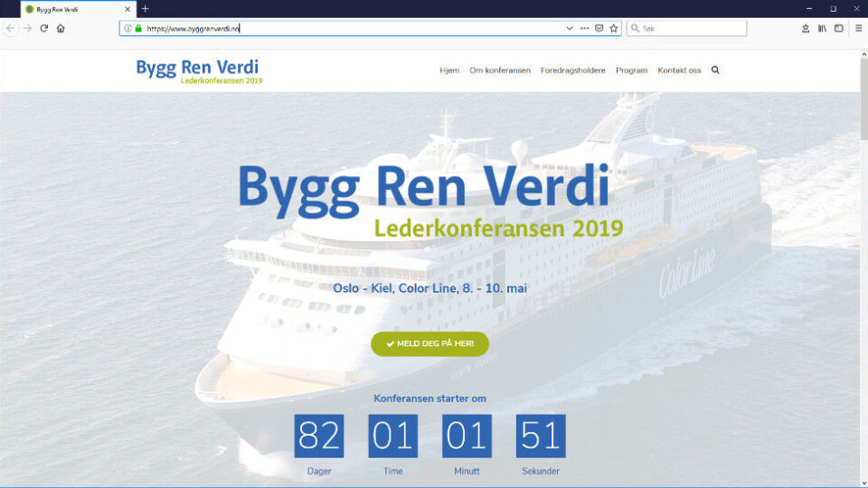Image resolution: width=868 pixels, height=488 pixels.
Task: Maximize the browser window
Action: point(833,9)
